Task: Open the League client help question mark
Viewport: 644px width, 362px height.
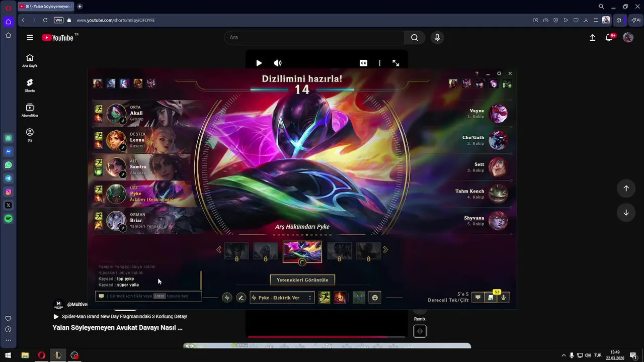Action: coord(477,73)
